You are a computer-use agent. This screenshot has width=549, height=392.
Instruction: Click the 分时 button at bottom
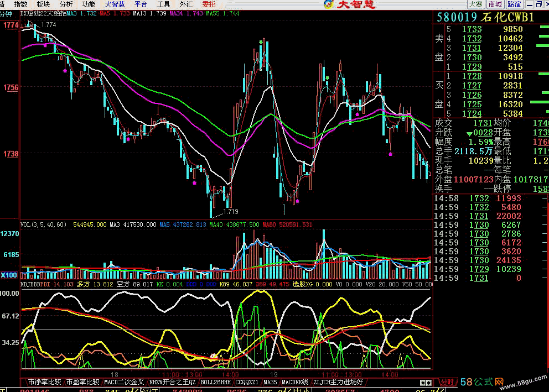click(x=447, y=382)
